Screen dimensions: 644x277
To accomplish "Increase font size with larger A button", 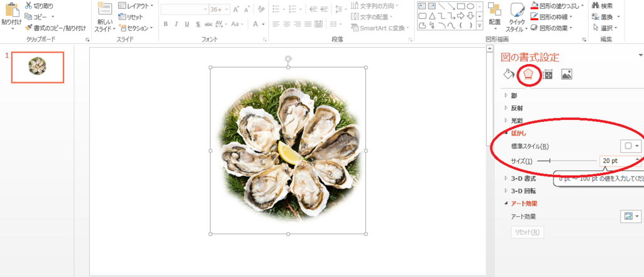I will 236,9.
